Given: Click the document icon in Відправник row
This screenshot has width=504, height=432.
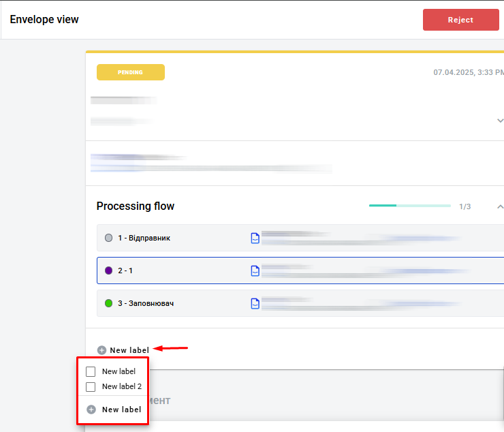Looking at the screenshot, I should [255, 238].
